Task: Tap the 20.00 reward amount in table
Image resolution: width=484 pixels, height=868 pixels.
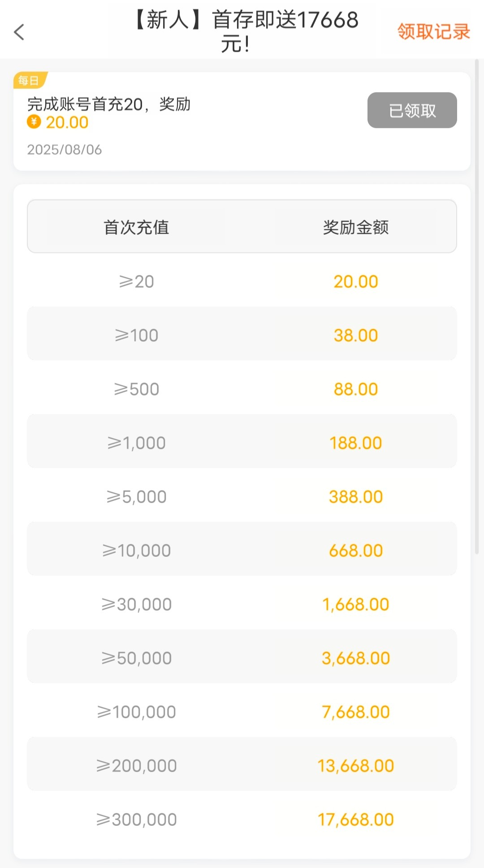Action: [356, 282]
